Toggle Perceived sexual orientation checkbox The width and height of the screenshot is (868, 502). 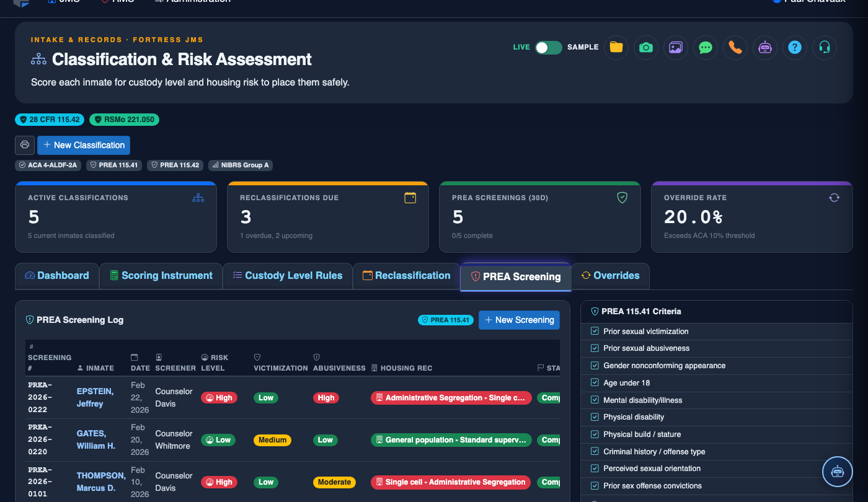pyautogui.click(x=595, y=469)
